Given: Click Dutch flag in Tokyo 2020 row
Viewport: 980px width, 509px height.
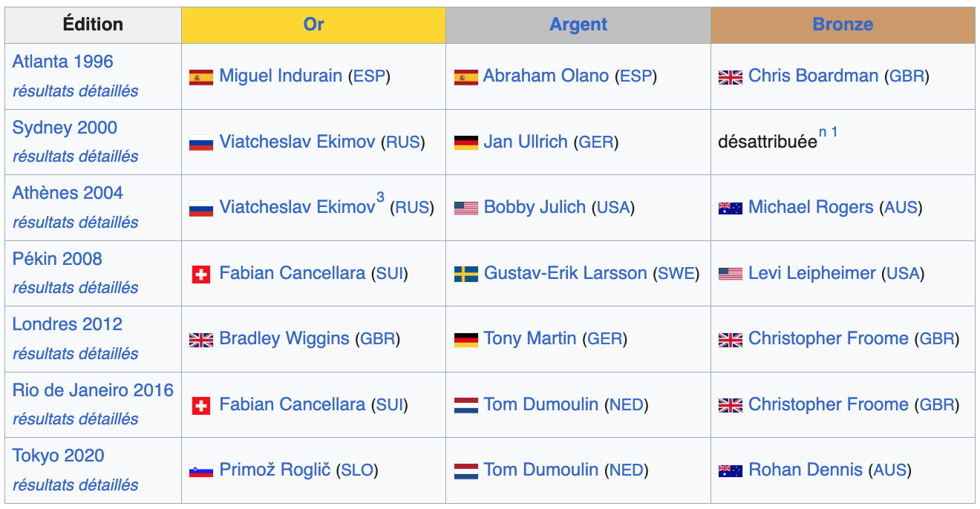Looking at the screenshot, I should pyautogui.click(x=465, y=470).
